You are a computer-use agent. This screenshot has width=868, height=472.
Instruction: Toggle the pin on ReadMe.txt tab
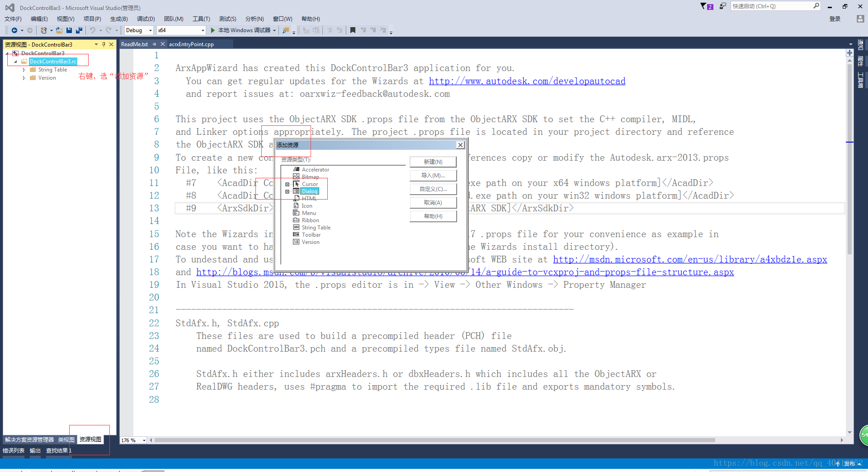click(155, 44)
